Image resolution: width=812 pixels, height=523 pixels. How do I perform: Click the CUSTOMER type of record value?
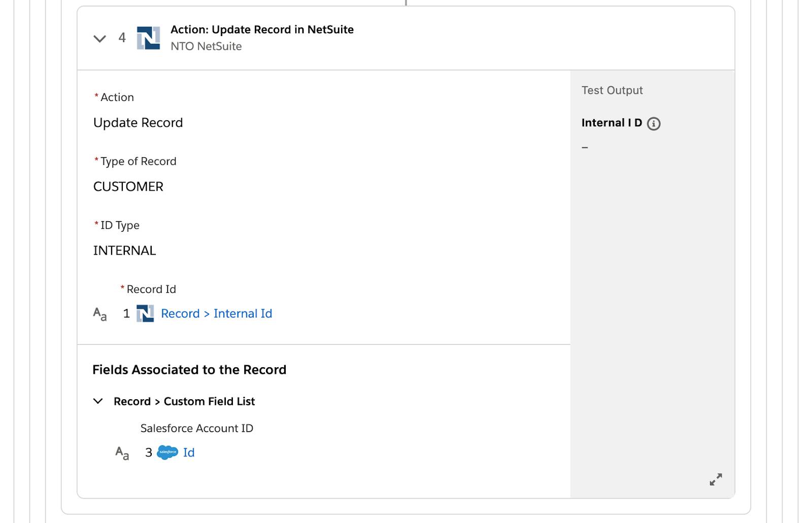coord(128,187)
